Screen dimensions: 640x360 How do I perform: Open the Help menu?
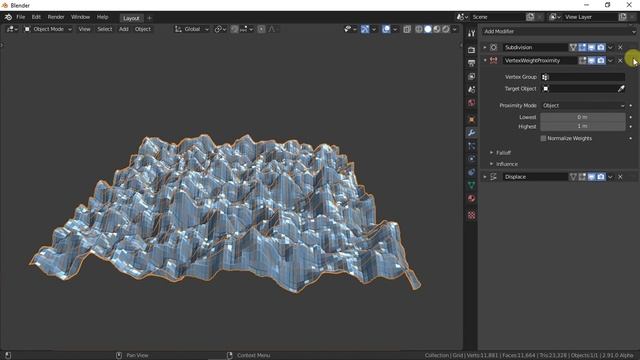[x=102, y=17]
